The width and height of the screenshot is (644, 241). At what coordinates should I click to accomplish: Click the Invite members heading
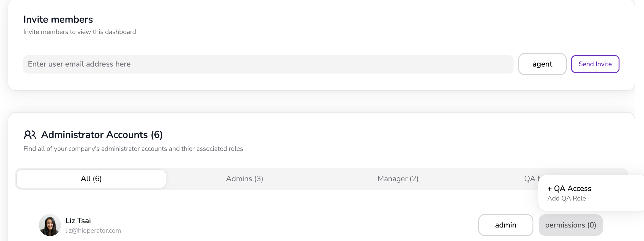click(58, 19)
